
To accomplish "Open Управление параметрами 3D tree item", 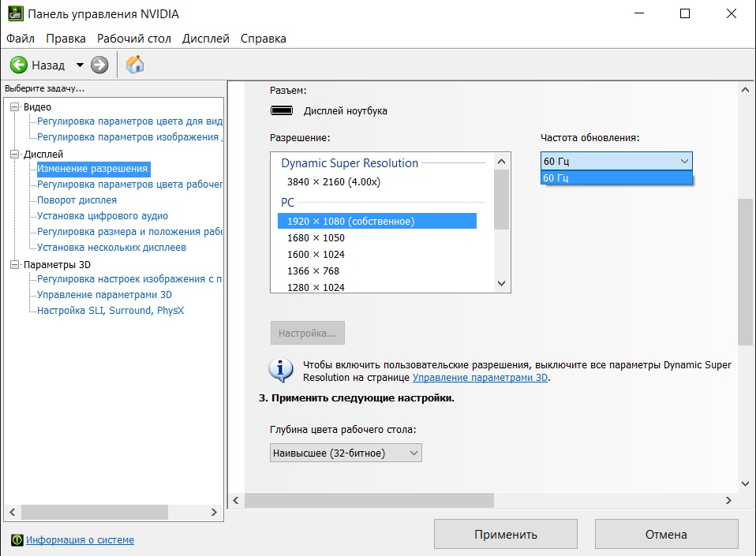I will (x=105, y=295).
